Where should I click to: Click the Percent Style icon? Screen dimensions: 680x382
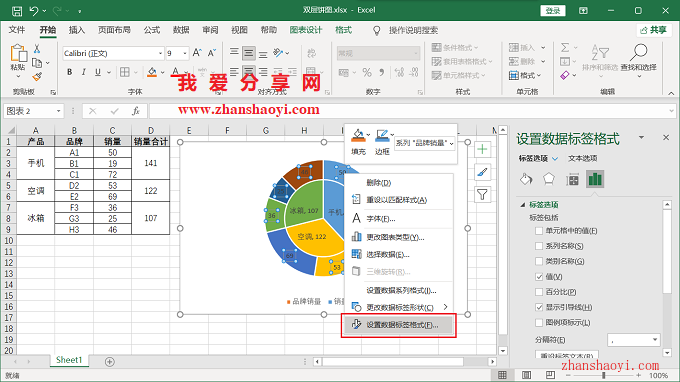tap(367, 72)
